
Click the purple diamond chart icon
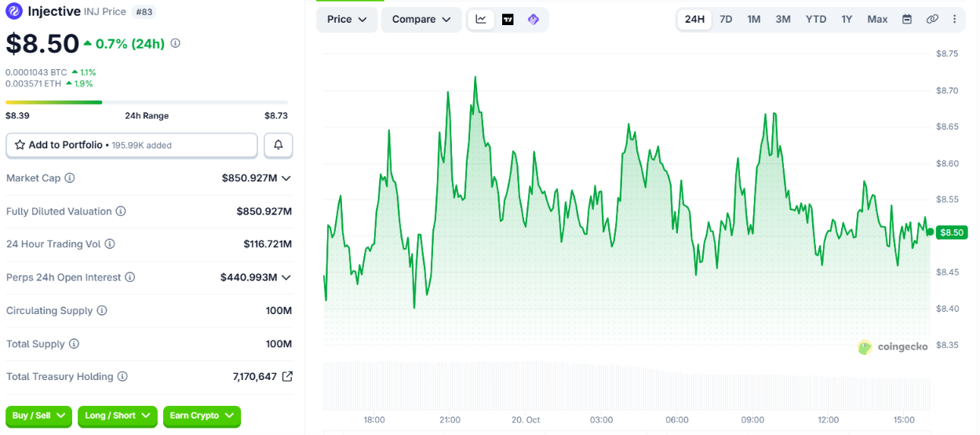534,20
